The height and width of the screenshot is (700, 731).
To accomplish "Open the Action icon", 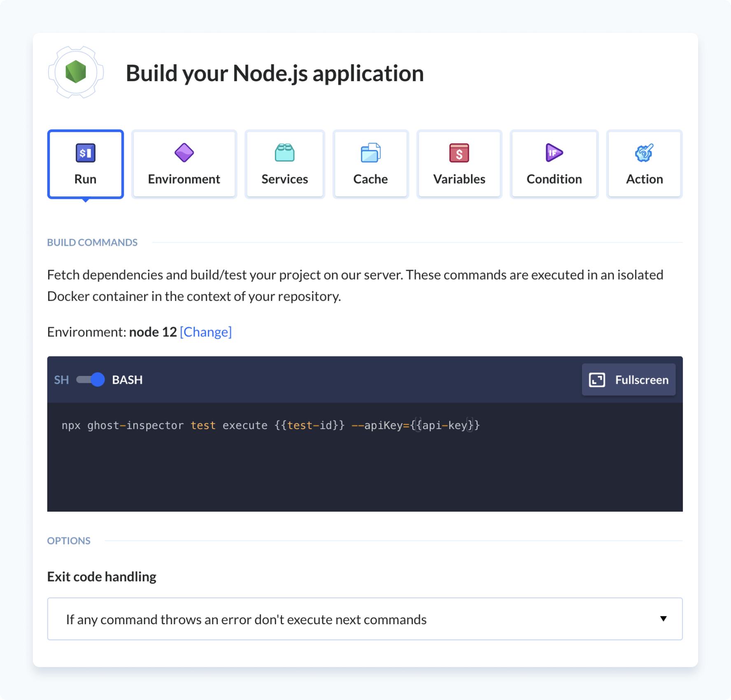I will [644, 153].
